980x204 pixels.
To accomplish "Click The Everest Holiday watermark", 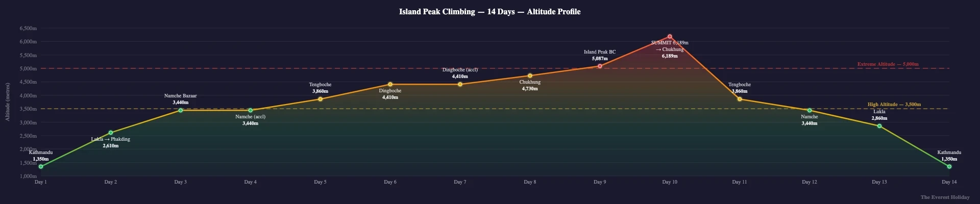I will coord(945,197).
